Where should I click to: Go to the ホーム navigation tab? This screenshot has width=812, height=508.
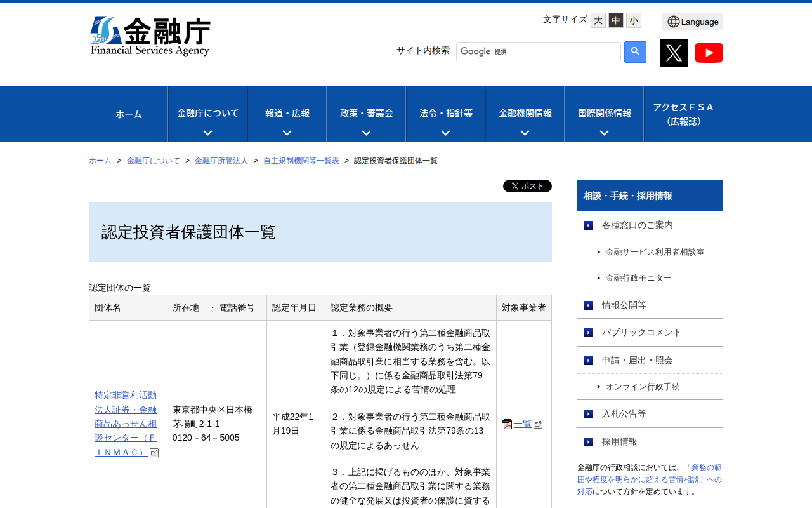128,114
